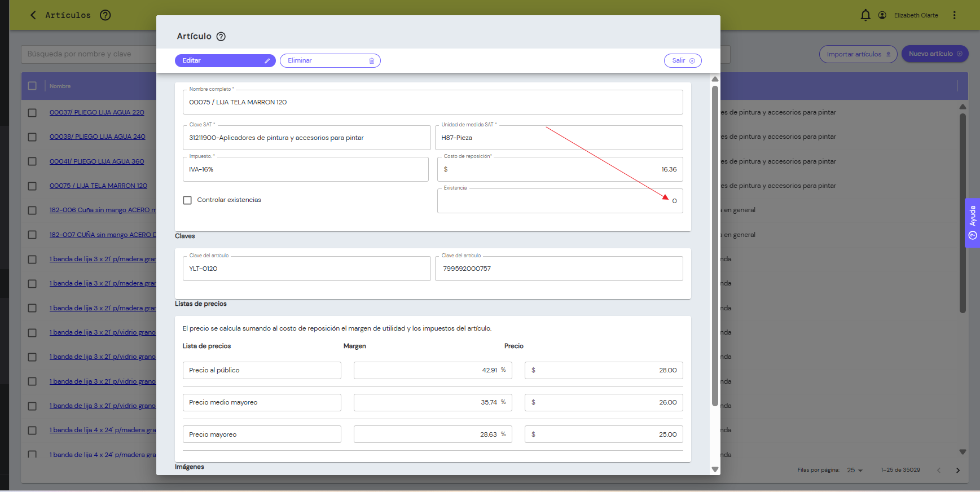Viewport: 980px width, 492px height.
Task: Toggle Controlar existencias checkbox
Action: pyautogui.click(x=187, y=200)
